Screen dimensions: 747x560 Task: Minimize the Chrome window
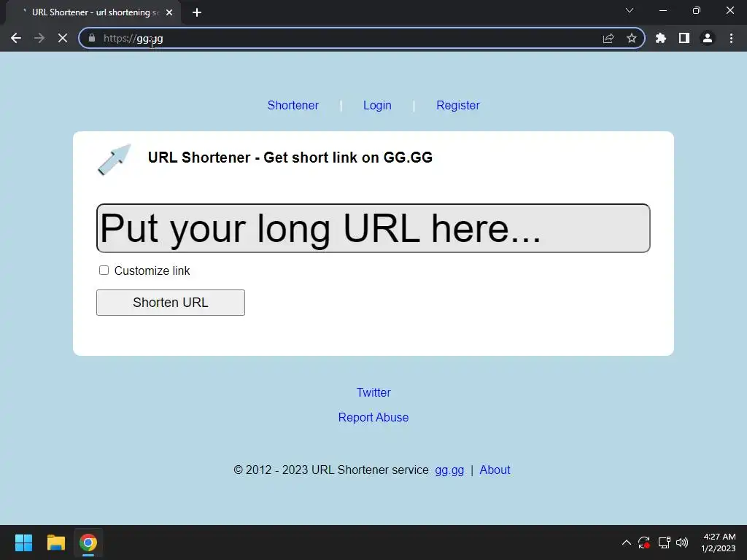(x=663, y=10)
